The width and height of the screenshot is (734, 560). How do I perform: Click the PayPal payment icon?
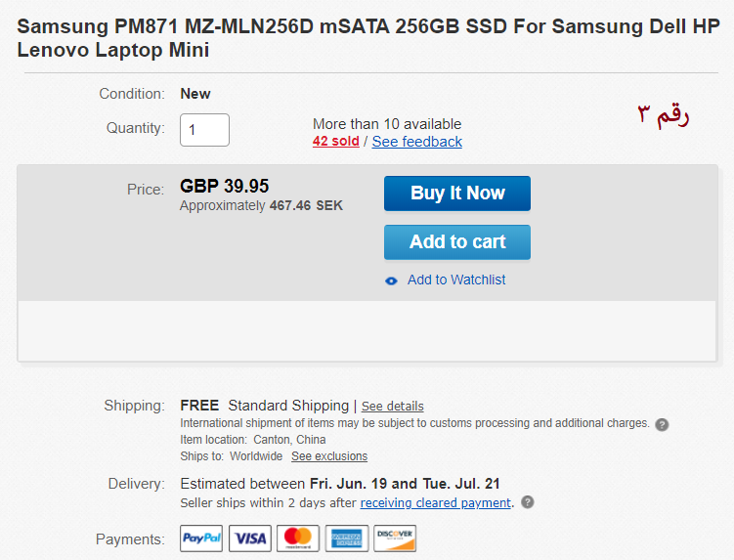point(201,538)
